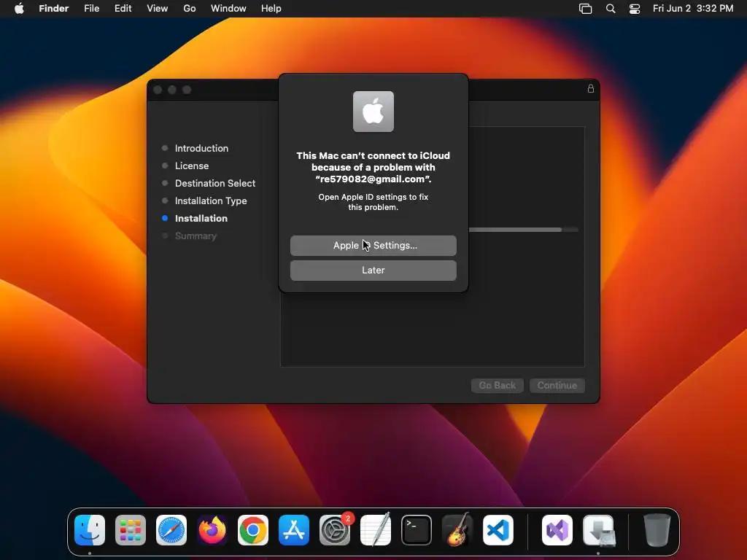This screenshot has height=560, width=747.
Task: Dismiss the iCloud dialog with Later
Action: click(x=373, y=270)
